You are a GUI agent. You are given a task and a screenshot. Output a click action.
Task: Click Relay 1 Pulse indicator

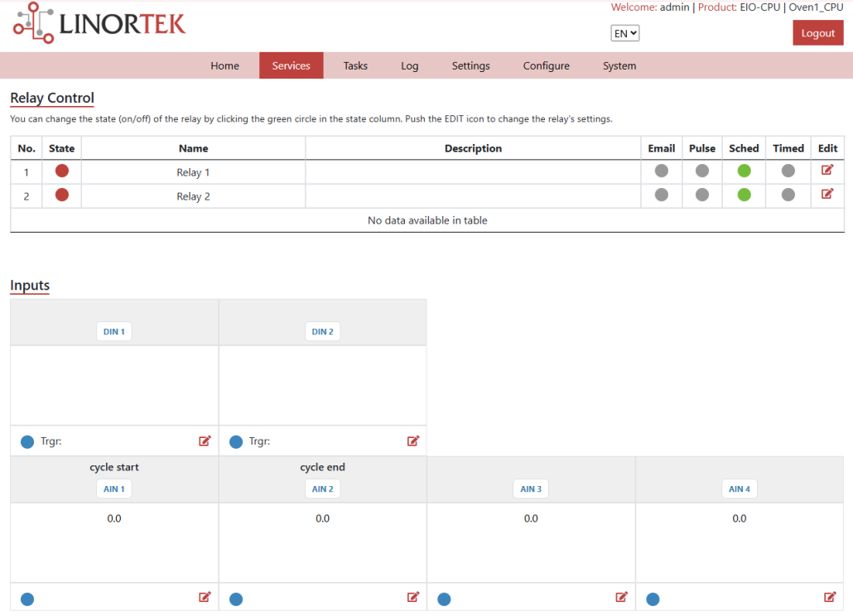702,171
